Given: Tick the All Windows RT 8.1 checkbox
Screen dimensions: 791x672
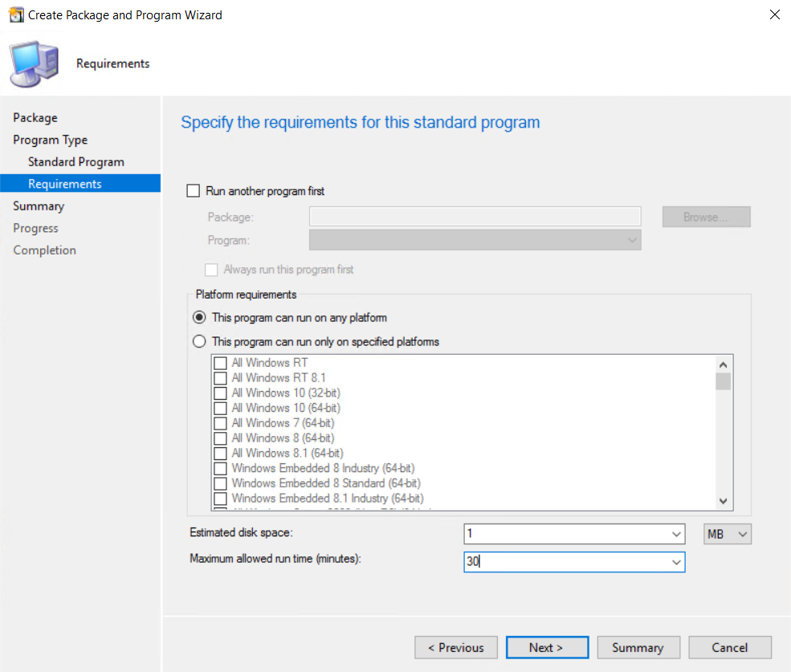Looking at the screenshot, I should pyautogui.click(x=220, y=377).
